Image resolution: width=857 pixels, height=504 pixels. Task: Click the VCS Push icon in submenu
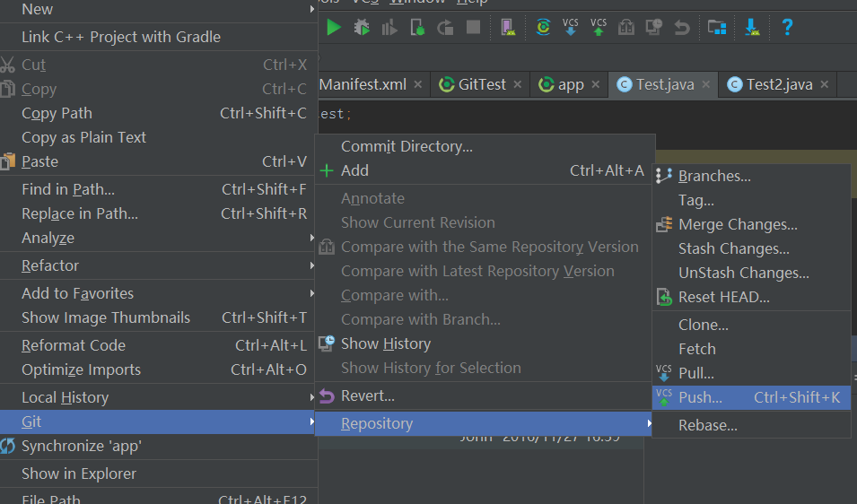[x=663, y=397]
